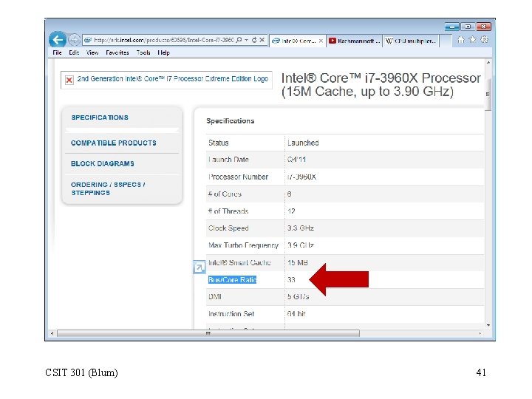Click the vertical scrollbar up arrow
Image resolution: width=532 pixels, height=399 pixels.
488,62
